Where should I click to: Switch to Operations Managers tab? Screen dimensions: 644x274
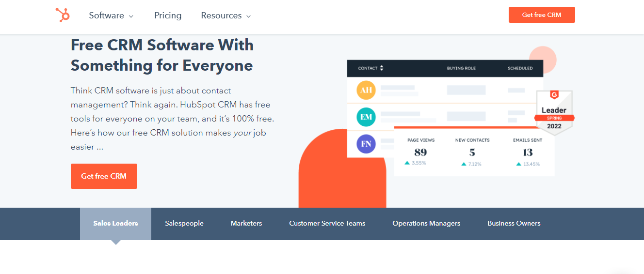point(426,224)
